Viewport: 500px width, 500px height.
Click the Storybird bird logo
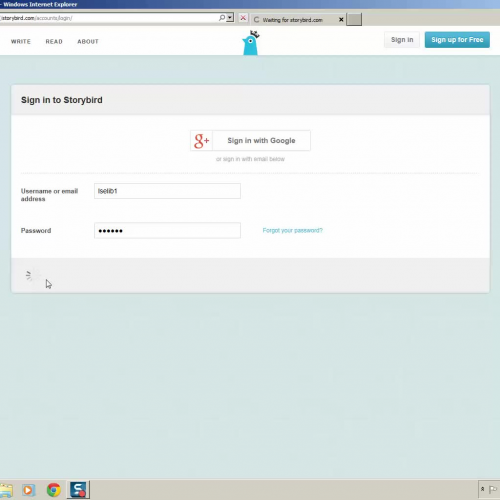tap(251, 43)
